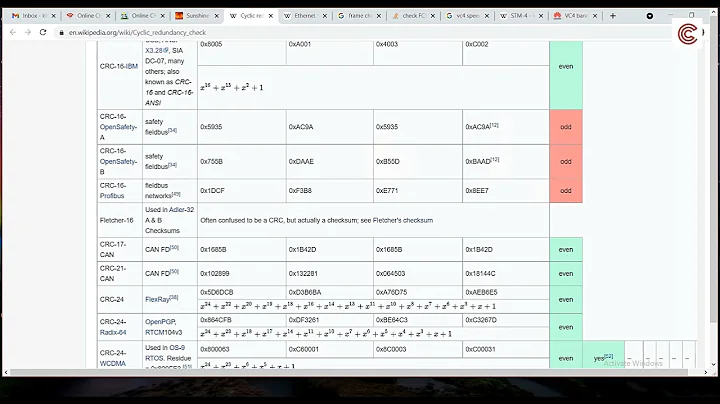Open the X3.28 external link

pyautogui.click(x=157, y=50)
